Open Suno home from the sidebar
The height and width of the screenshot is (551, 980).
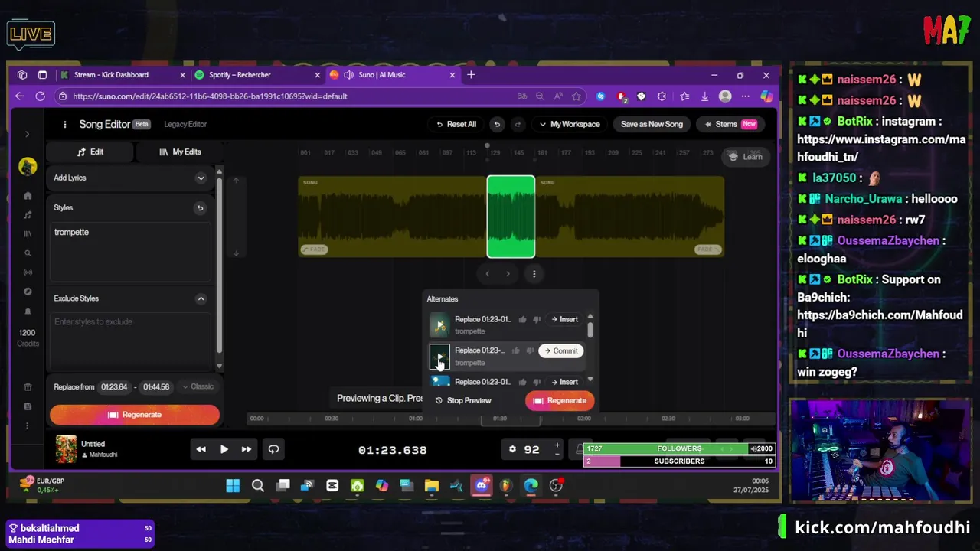28,196
